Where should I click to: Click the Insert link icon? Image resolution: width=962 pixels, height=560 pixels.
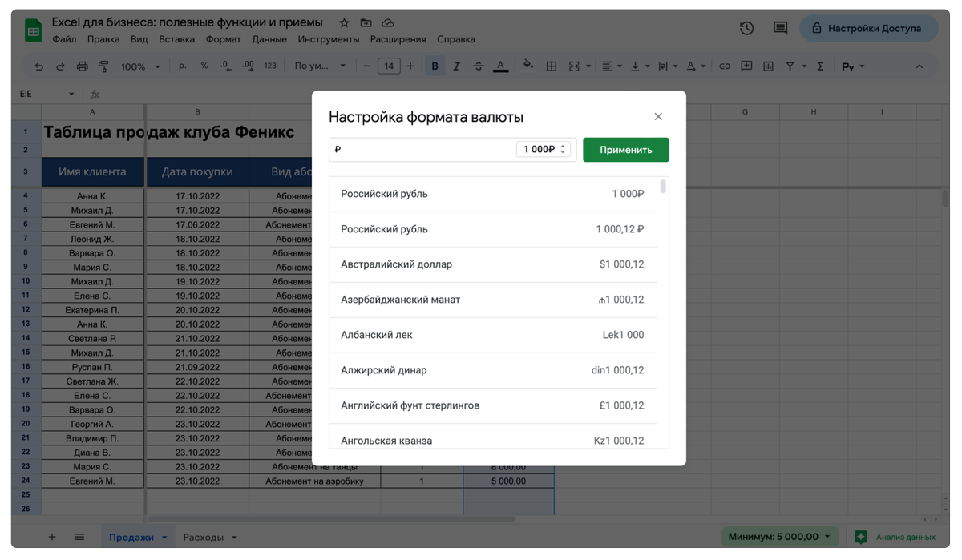725,66
